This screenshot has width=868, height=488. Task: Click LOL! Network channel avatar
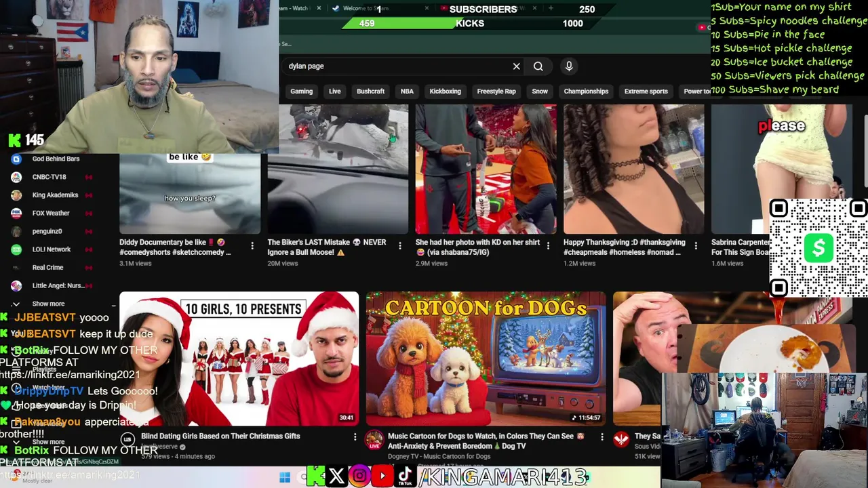[x=16, y=249]
